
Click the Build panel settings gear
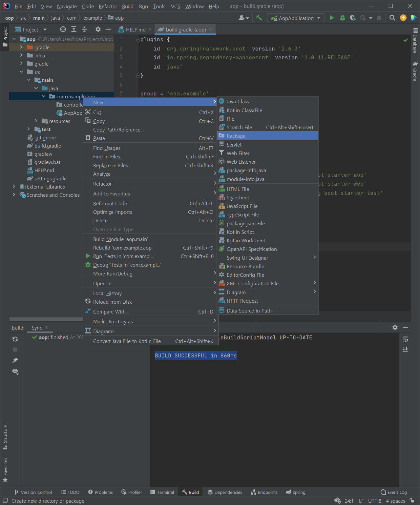pyautogui.click(x=395, y=327)
